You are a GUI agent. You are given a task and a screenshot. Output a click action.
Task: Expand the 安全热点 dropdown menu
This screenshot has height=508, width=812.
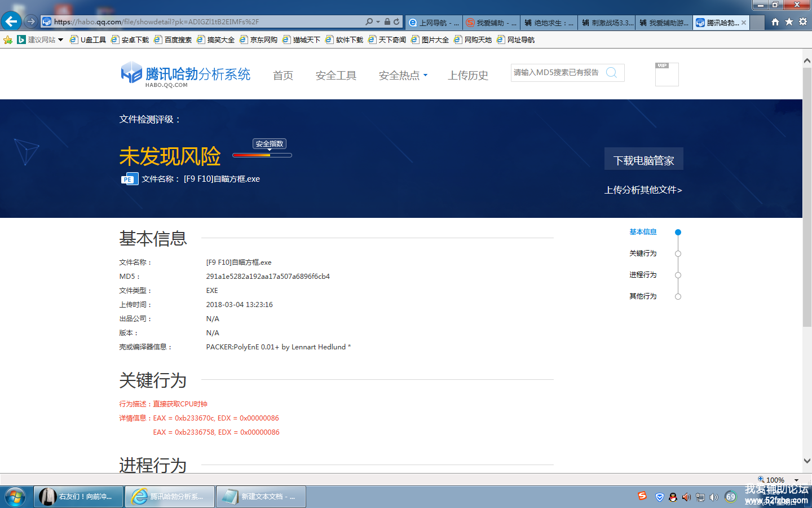[x=403, y=75]
